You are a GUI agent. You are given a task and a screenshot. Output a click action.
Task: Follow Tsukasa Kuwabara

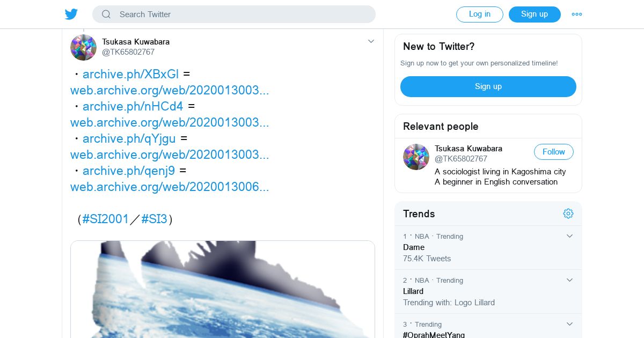click(x=553, y=152)
